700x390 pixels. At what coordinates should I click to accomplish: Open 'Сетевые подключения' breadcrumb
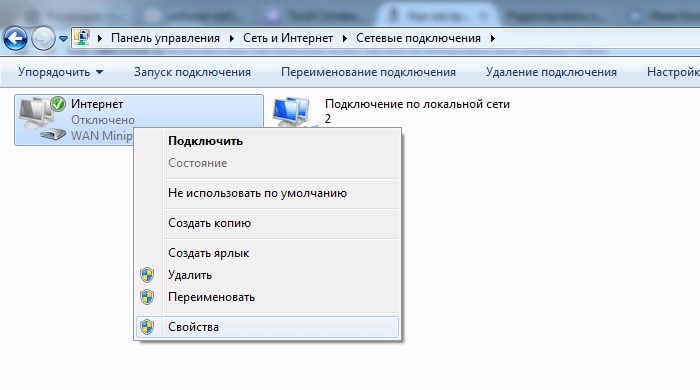click(x=418, y=38)
